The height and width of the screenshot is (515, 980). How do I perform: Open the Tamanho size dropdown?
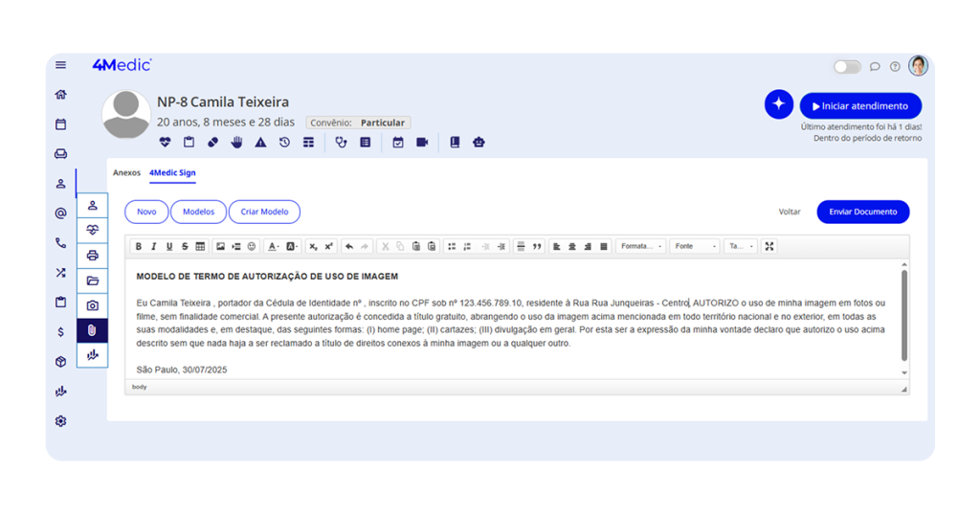(741, 246)
